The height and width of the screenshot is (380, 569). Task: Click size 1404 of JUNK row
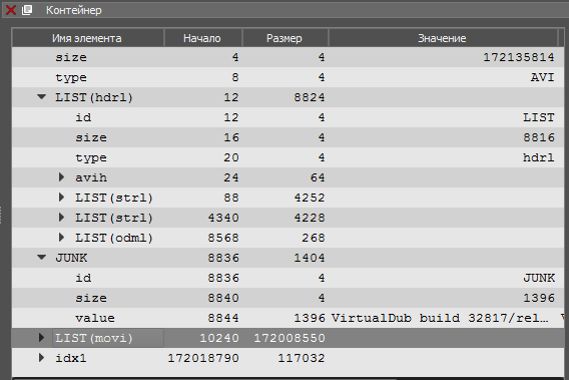(x=309, y=258)
